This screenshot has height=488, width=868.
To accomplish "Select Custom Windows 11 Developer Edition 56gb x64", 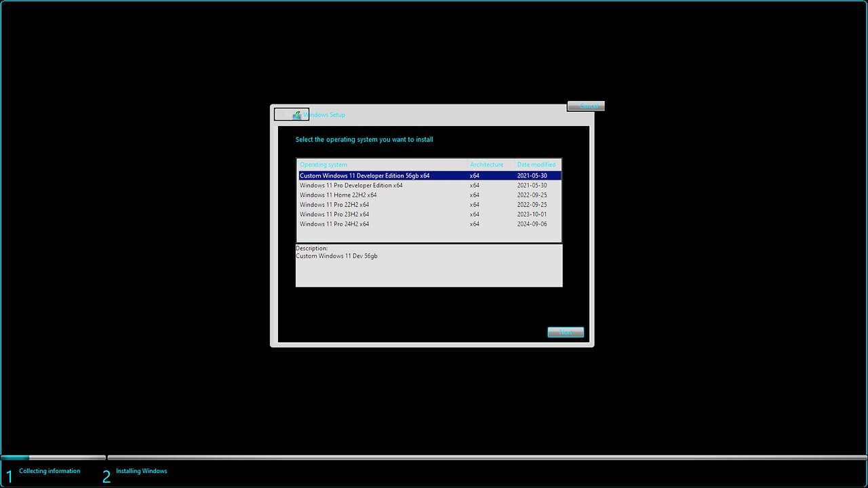I will tap(429, 176).
